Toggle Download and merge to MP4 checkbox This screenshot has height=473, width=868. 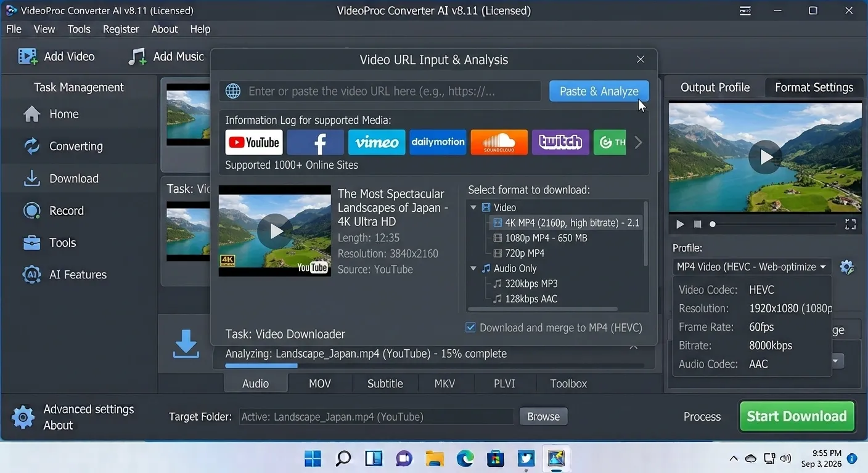click(x=470, y=328)
